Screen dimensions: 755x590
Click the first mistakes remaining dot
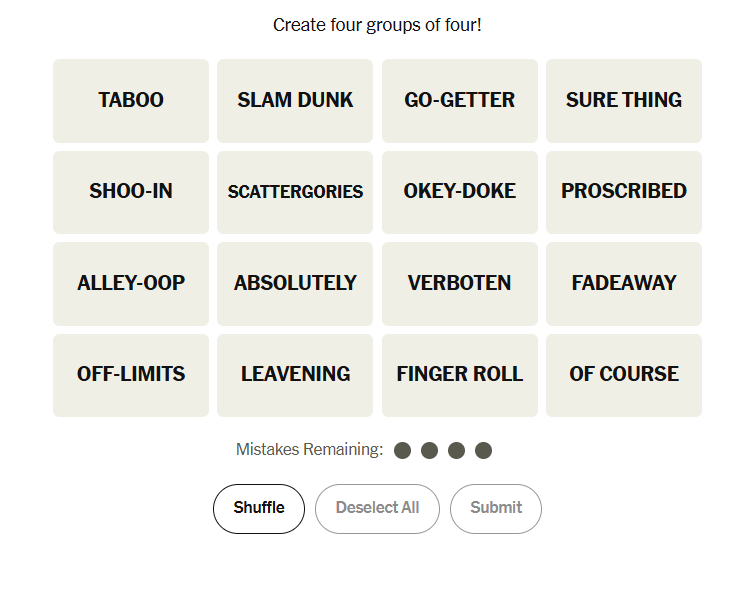(x=403, y=450)
